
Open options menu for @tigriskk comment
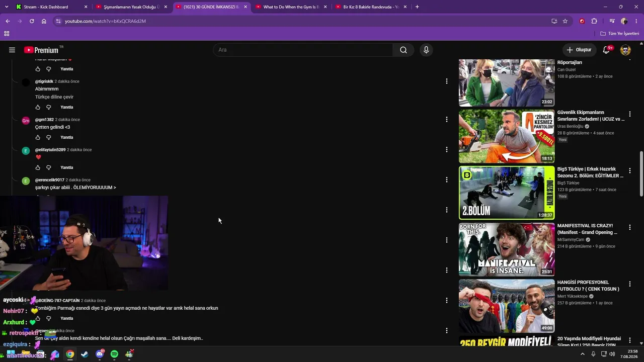point(446,81)
